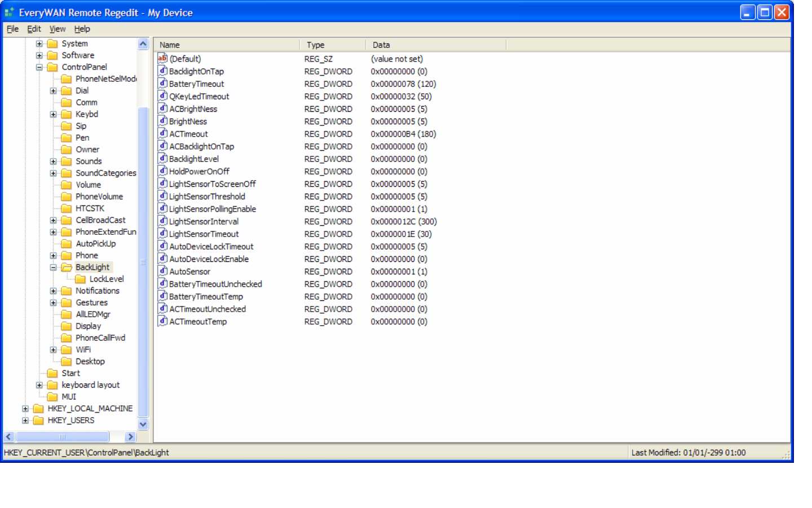Select the BrightNess value name

click(x=188, y=121)
